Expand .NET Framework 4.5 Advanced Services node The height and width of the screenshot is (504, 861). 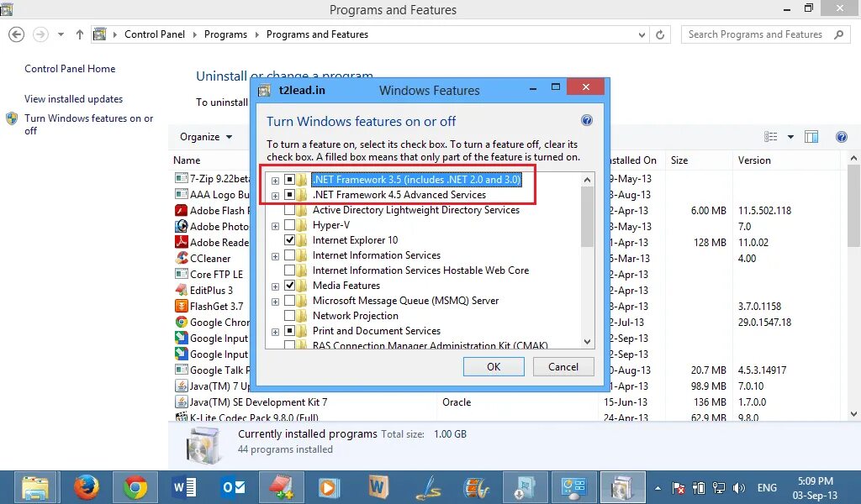pyautogui.click(x=275, y=195)
